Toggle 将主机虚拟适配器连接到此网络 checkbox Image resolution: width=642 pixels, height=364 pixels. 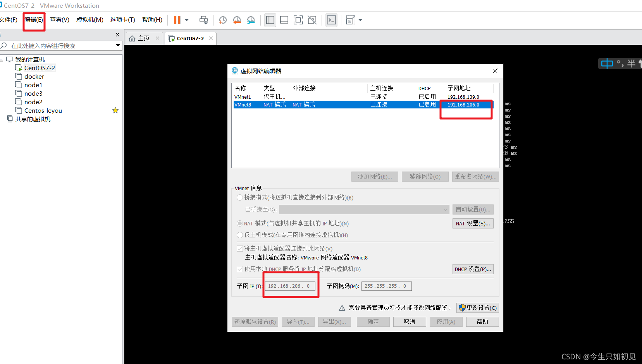click(x=240, y=249)
